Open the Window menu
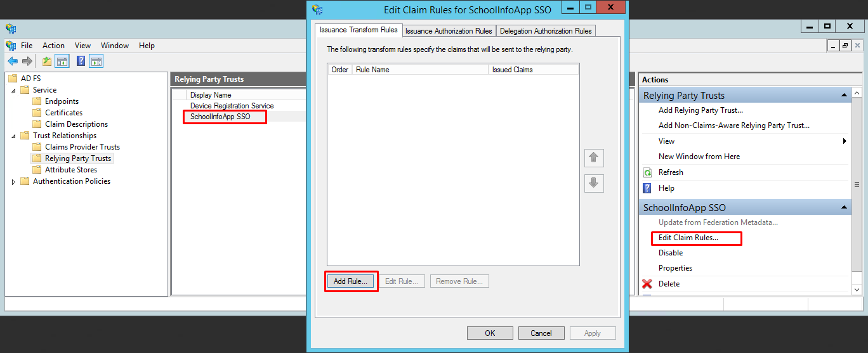The width and height of the screenshot is (868, 353). (x=115, y=46)
